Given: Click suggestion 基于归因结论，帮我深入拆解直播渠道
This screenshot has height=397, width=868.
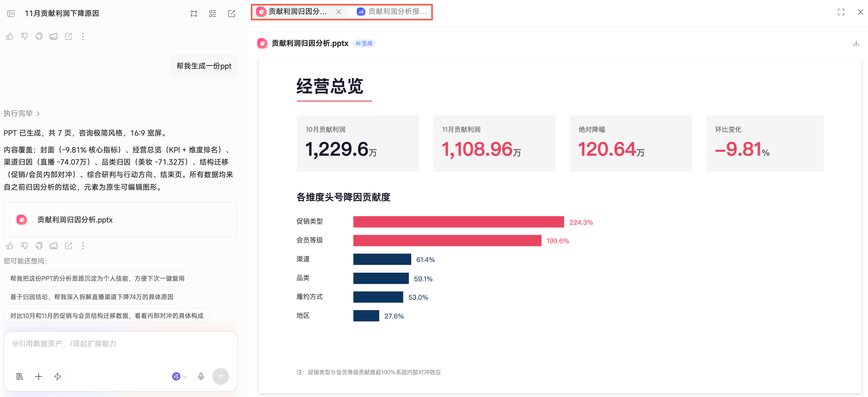Looking at the screenshot, I should (92, 297).
